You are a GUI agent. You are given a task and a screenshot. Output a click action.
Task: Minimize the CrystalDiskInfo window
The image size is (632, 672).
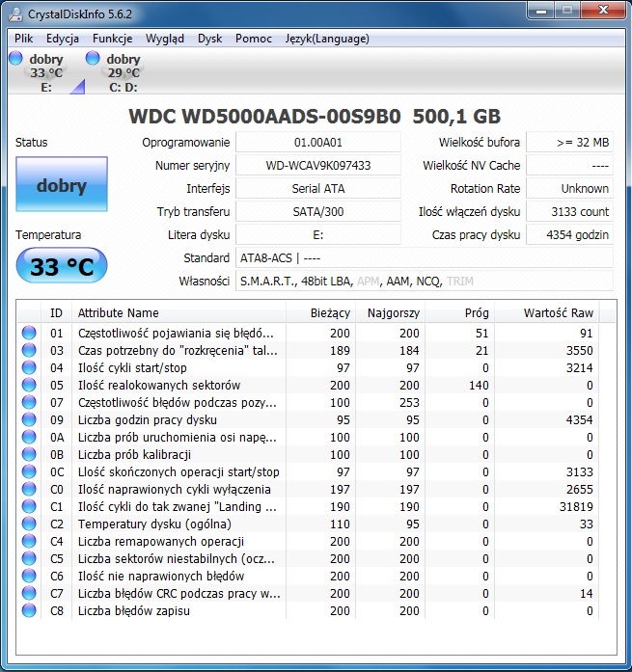click(x=541, y=11)
